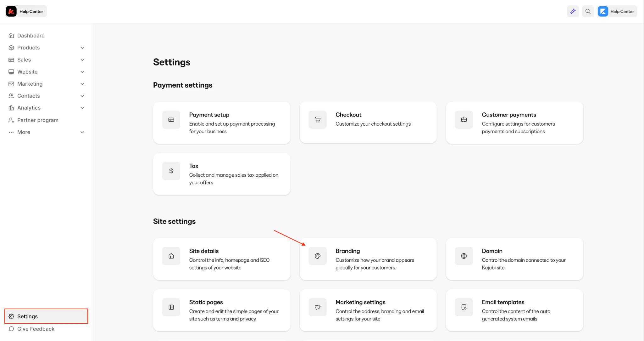Click the Tax dollar sign icon
The width and height of the screenshot is (644, 341).
(x=171, y=171)
